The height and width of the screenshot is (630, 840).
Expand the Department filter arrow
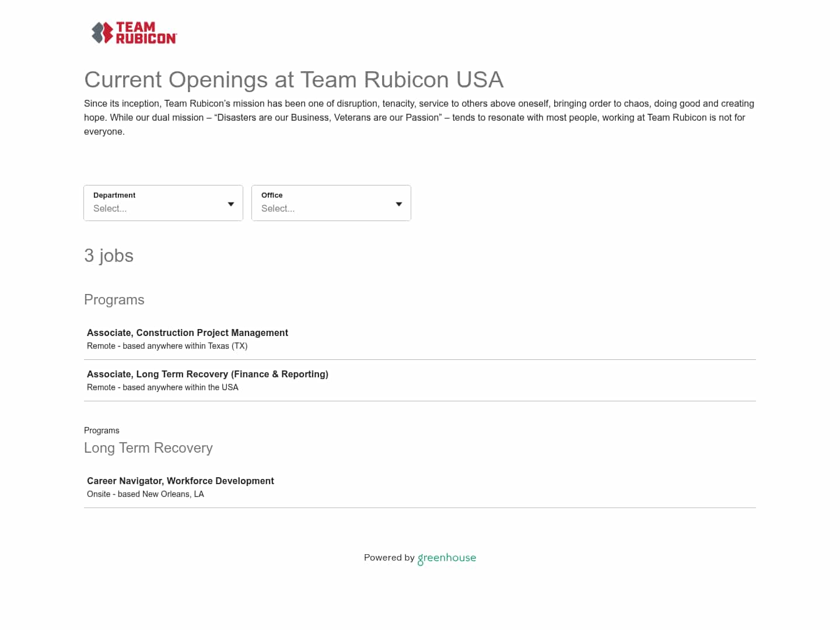(x=230, y=204)
